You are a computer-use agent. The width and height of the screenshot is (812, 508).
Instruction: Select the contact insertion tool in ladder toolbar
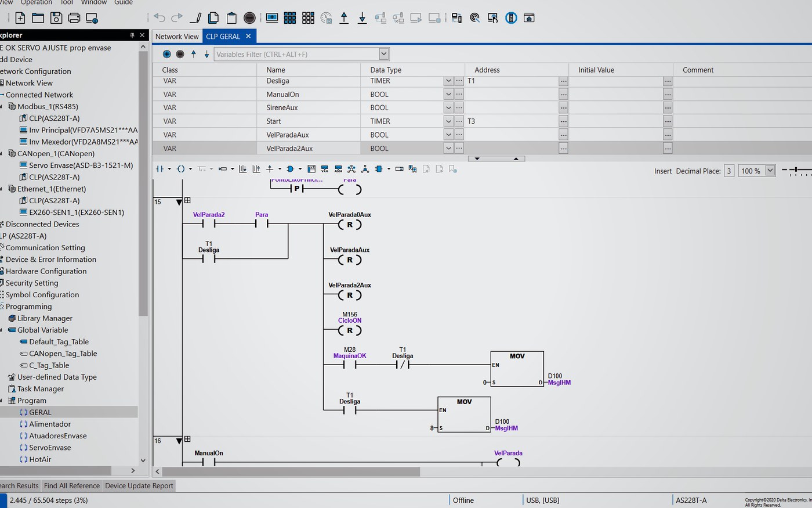[x=159, y=169]
